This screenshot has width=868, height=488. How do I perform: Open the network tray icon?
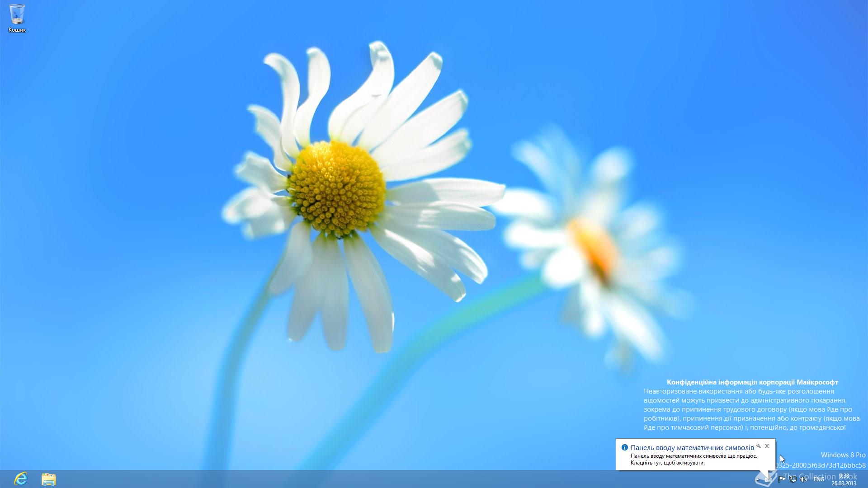[x=793, y=479]
